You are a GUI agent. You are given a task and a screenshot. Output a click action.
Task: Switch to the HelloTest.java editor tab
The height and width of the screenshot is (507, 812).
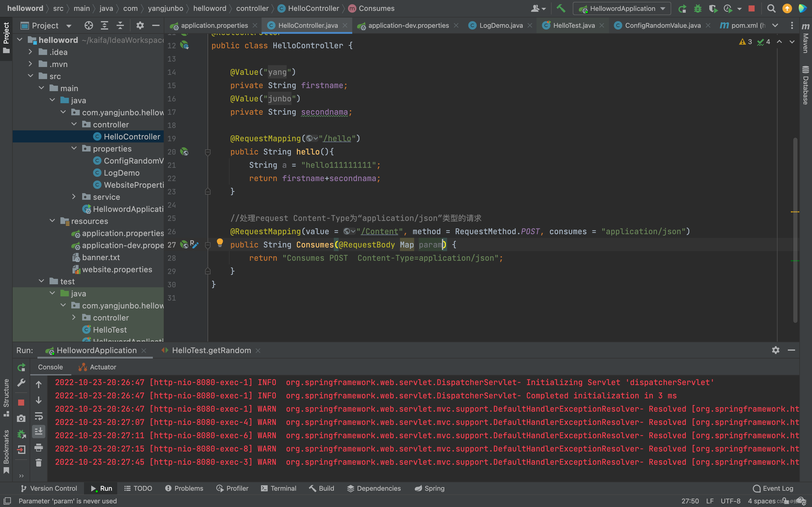coord(573,25)
